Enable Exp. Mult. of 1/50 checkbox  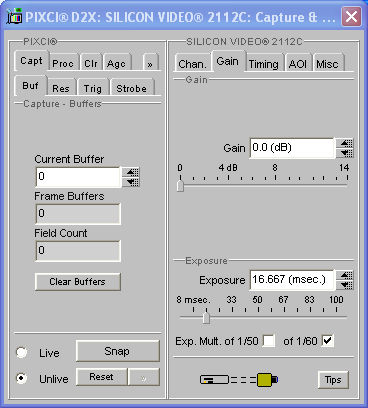coord(269,341)
